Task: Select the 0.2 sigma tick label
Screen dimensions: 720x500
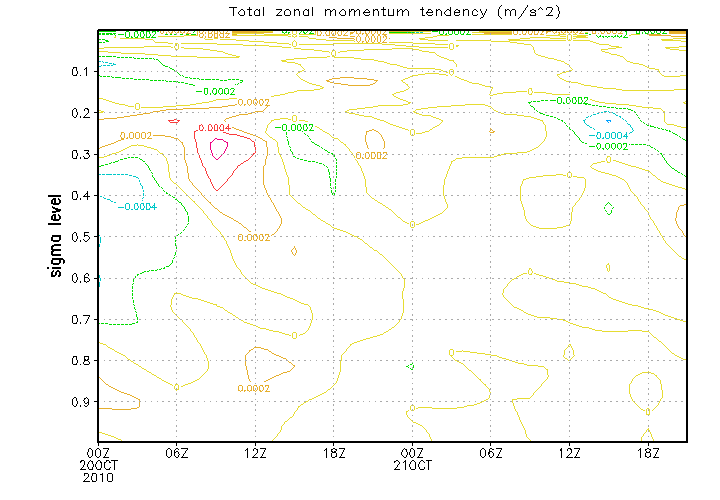Action: pyautogui.click(x=81, y=113)
